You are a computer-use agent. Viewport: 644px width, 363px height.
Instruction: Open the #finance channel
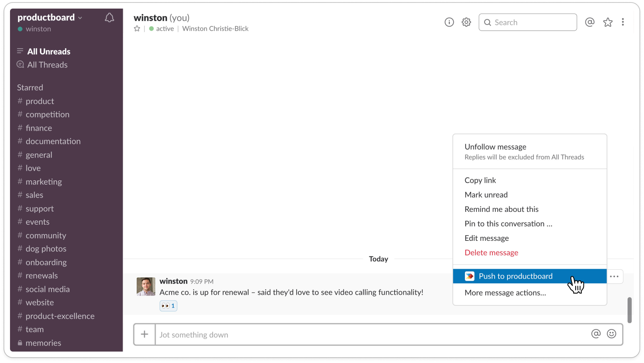click(x=35, y=128)
